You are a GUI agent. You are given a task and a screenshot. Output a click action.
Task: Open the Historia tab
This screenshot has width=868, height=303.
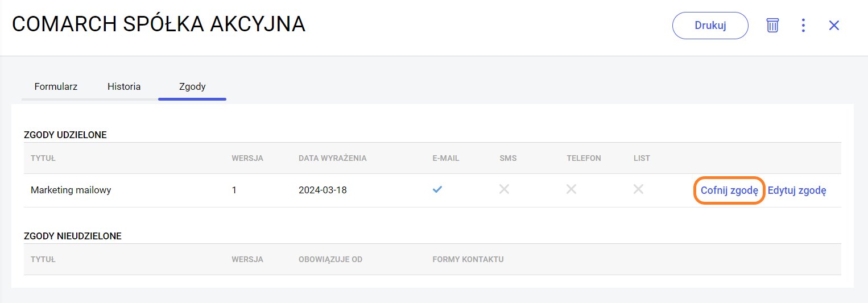point(124,87)
